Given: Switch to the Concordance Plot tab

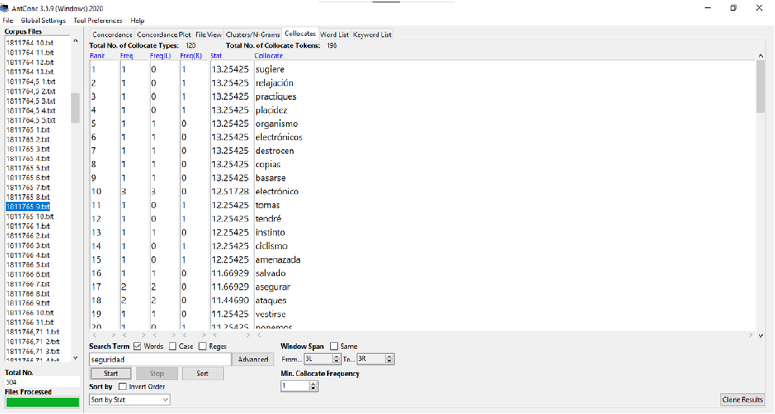Looking at the screenshot, I should tap(164, 34).
